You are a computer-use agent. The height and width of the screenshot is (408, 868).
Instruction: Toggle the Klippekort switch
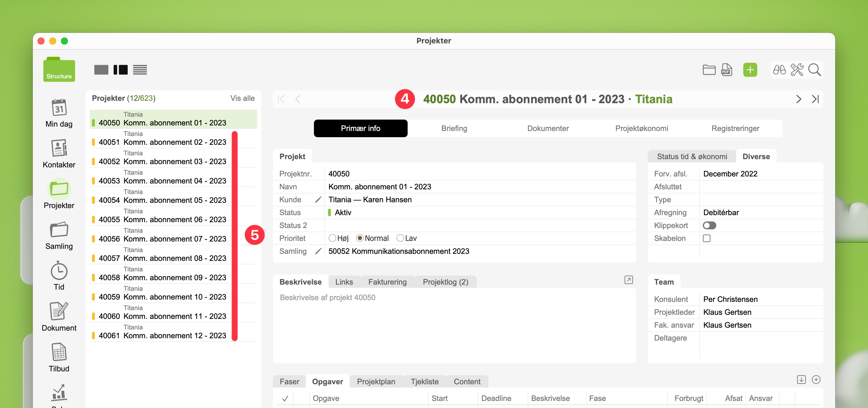(709, 225)
